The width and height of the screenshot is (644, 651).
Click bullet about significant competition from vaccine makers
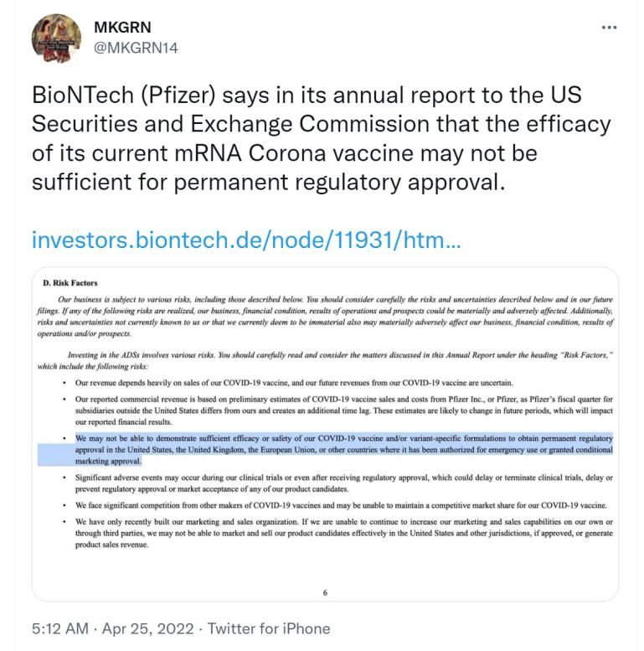(337, 505)
